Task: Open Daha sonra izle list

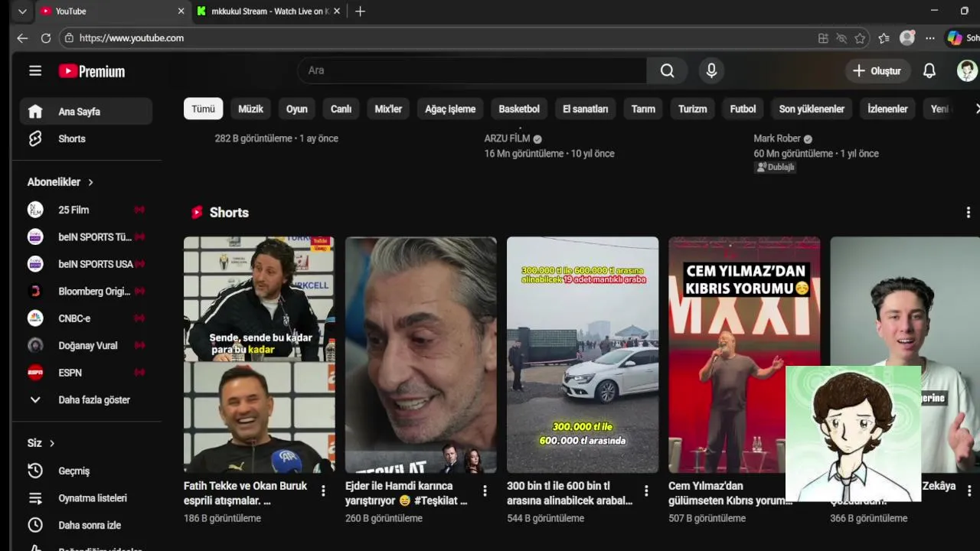Action: pos(87,525)
